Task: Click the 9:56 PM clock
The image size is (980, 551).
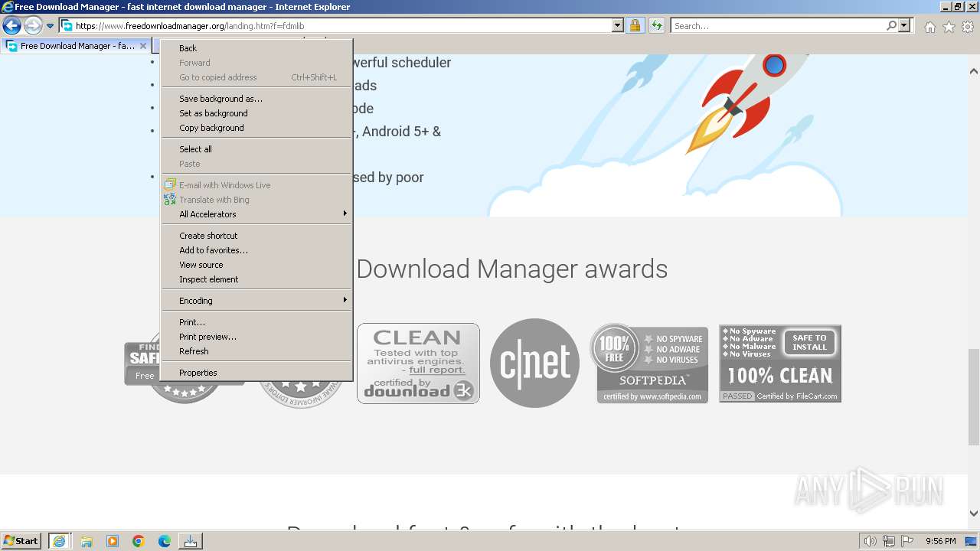Action: tap(940, 541)
